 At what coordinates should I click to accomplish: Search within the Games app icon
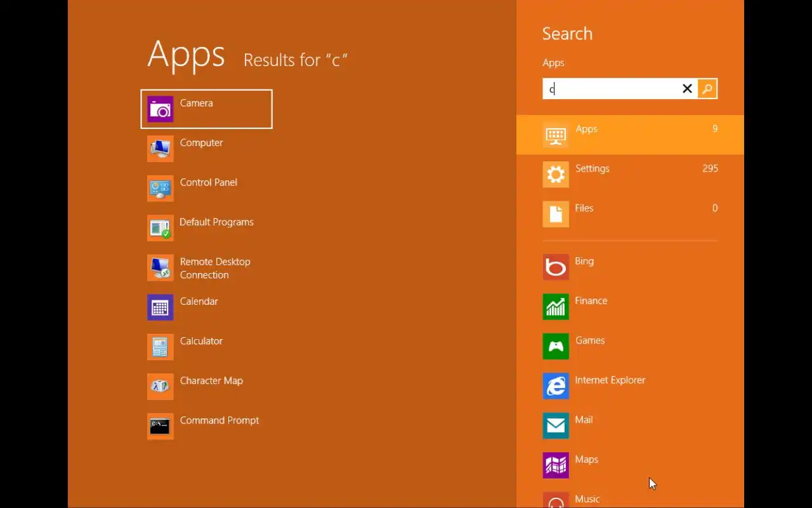pos(556,347)
